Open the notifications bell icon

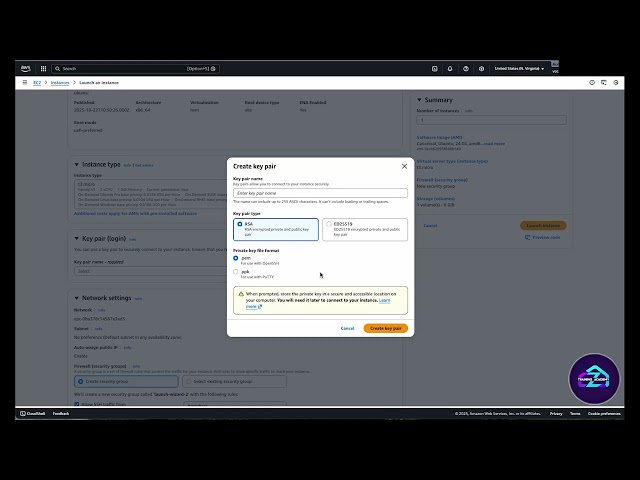coord(450,69)
